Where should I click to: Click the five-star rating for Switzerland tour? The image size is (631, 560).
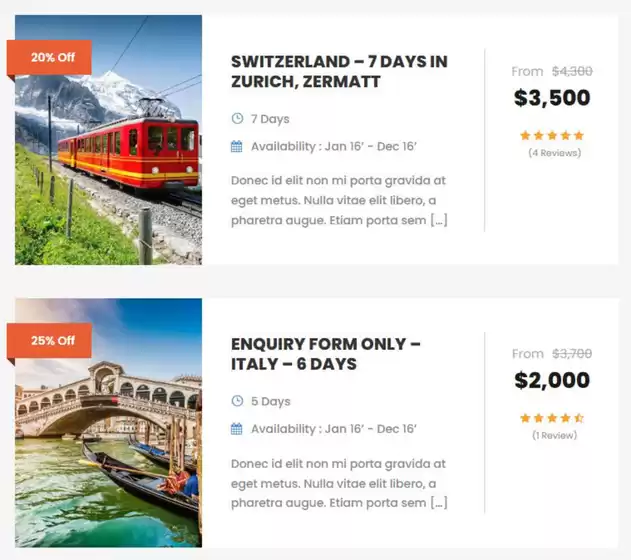pos(552,135)
